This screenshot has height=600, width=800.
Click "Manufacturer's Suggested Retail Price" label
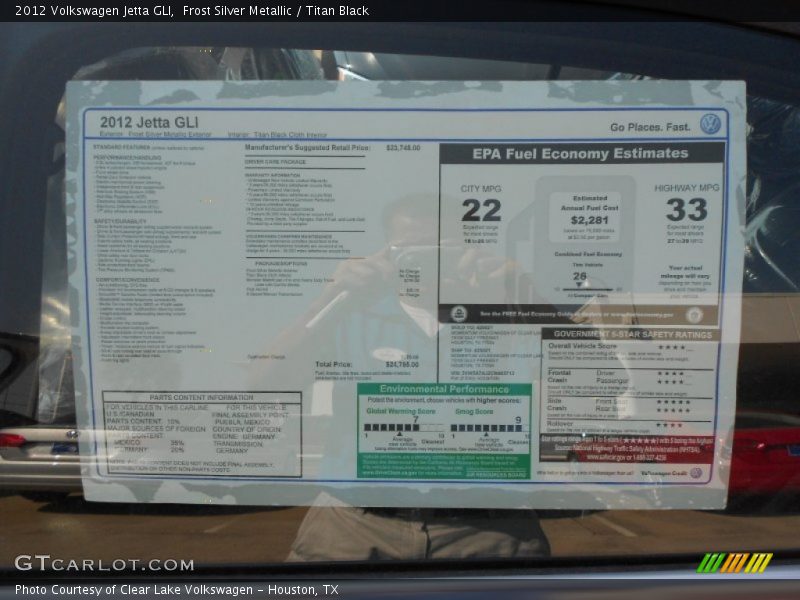[307, 147]
